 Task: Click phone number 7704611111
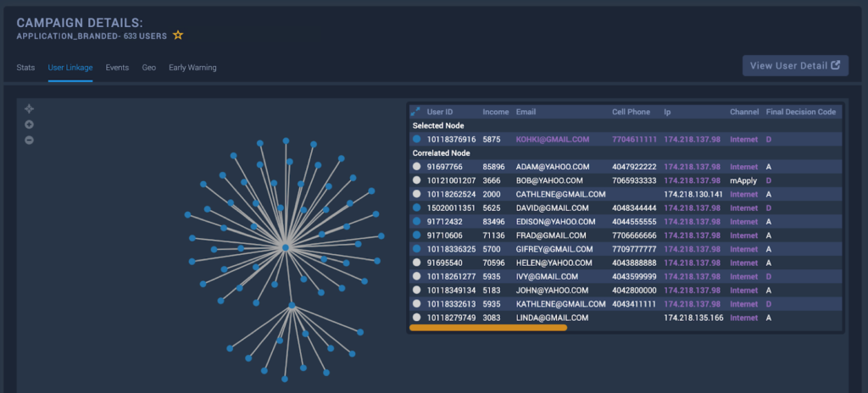pyautogui.click(x=634, y=140)
